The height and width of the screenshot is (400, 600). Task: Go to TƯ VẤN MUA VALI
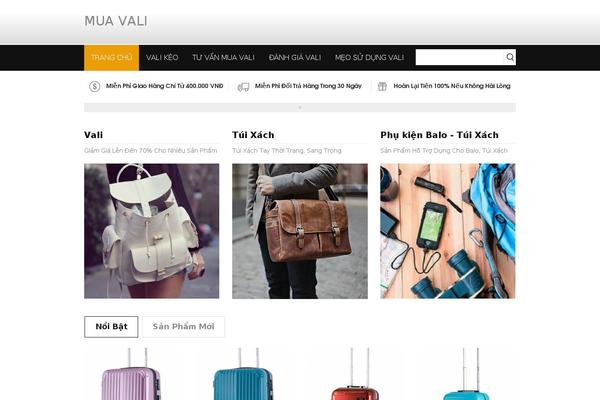pyautogui.click(x=223, y=57)
